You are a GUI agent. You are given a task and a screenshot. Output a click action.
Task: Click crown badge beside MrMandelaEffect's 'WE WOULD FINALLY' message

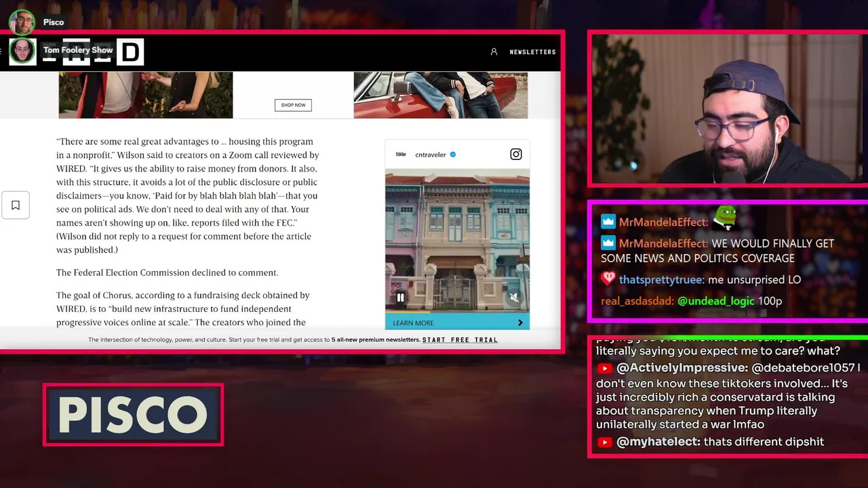click(x=608, y=243)
